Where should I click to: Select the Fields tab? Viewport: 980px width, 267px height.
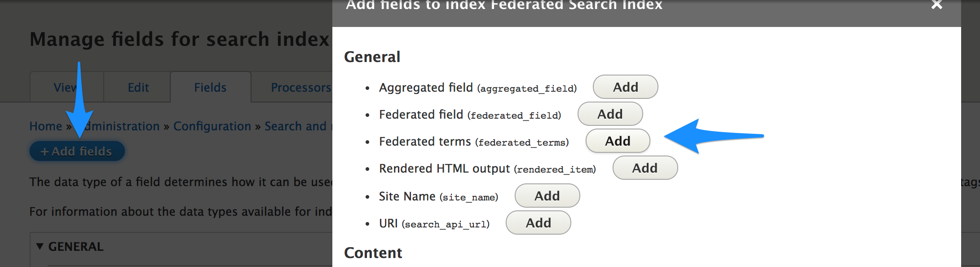pyautogui.click(x=210, y=88)
